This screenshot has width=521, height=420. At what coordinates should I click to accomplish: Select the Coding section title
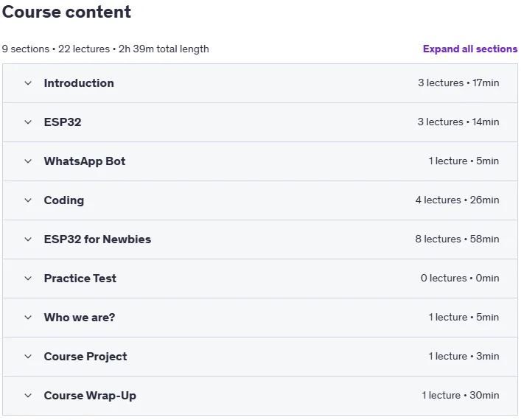(64, 200)
